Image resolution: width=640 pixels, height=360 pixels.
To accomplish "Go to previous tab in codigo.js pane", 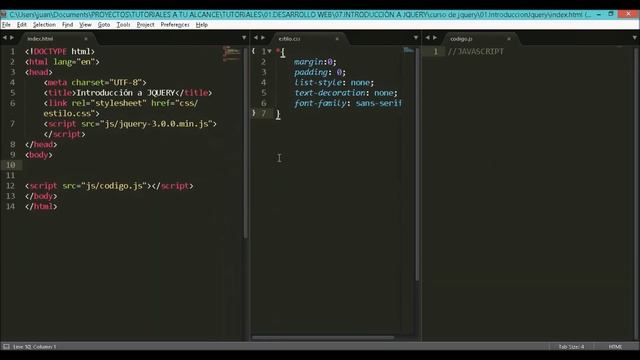I will point(428,38).
